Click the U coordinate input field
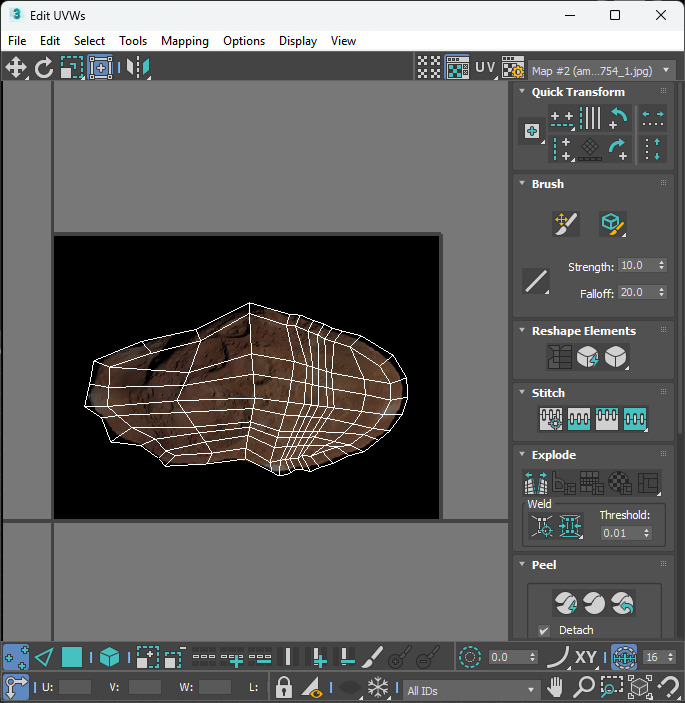 click(75, 688)
